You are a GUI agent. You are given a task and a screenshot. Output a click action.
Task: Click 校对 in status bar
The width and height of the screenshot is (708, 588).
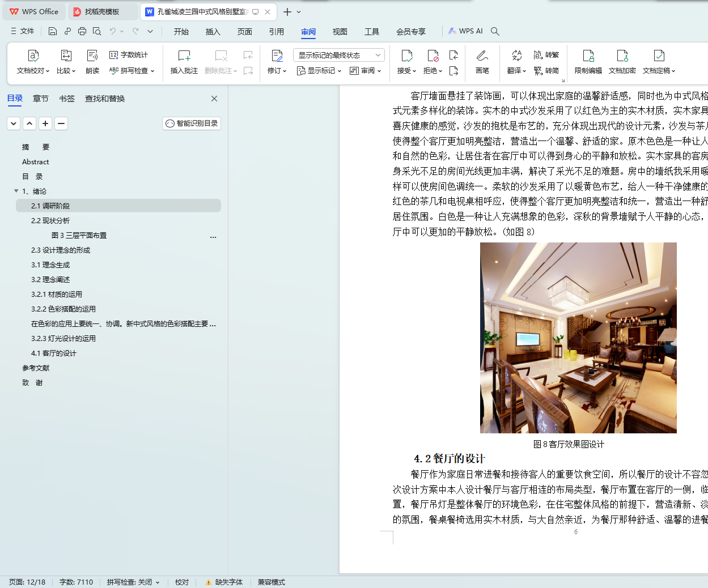181,582
